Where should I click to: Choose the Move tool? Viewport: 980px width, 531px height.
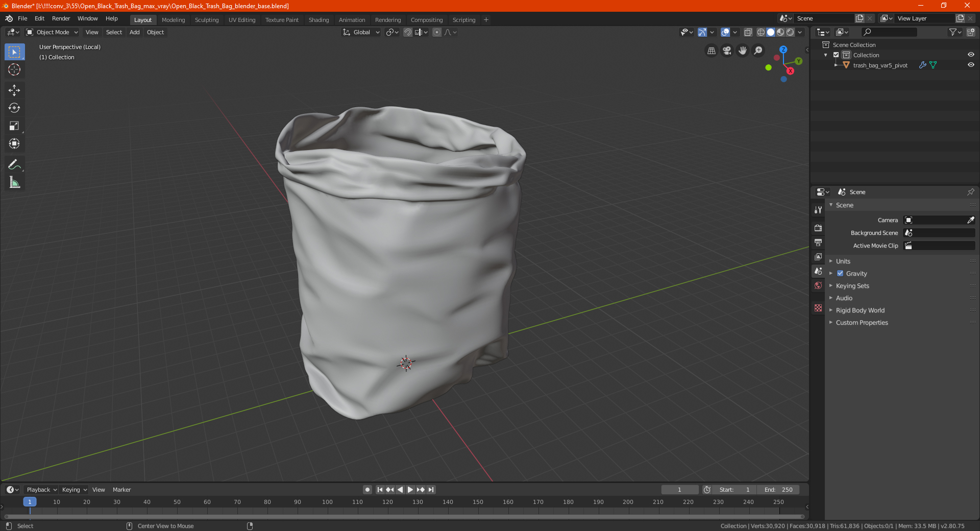(14, 90)
